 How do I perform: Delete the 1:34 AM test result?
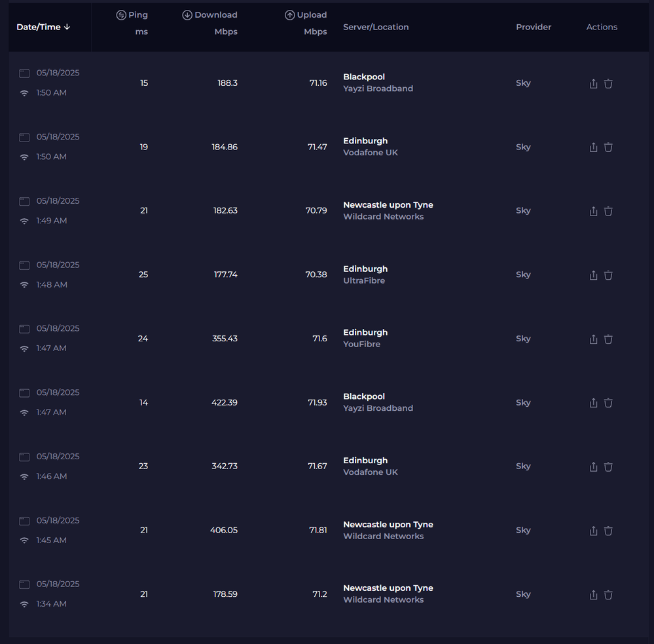pos(608,595)
